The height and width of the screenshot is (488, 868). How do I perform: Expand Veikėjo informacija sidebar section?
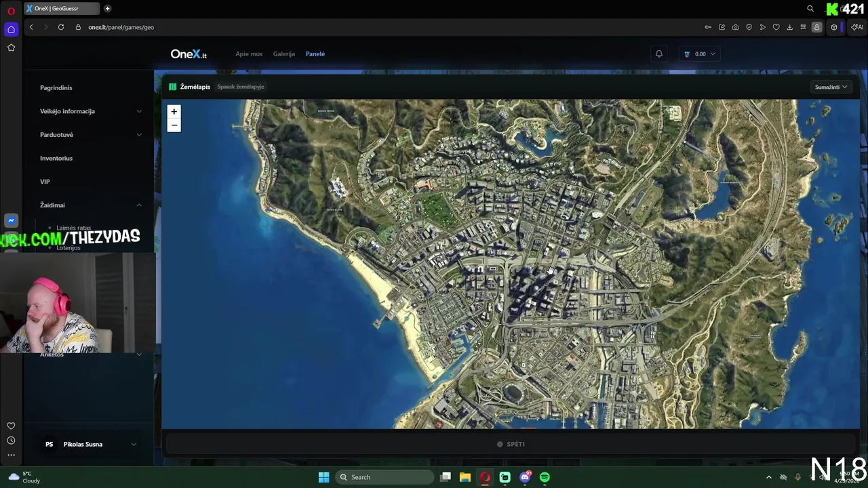pyautogui.click(x=91, y=111)
